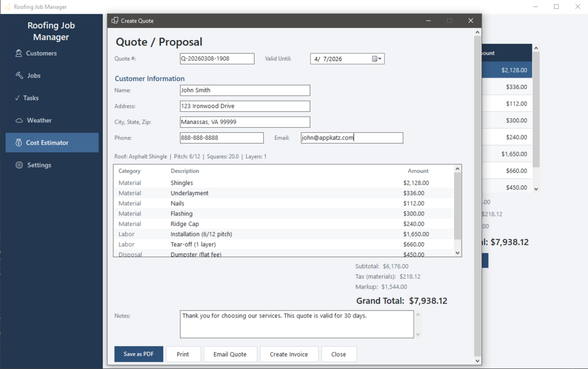The height and width of the screenshot is (369, 588).
Task: Click the Amount column header
Action: (418, 171)
